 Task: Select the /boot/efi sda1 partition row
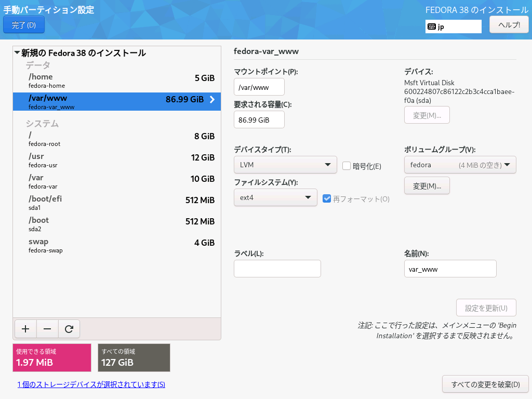[117, 203]
